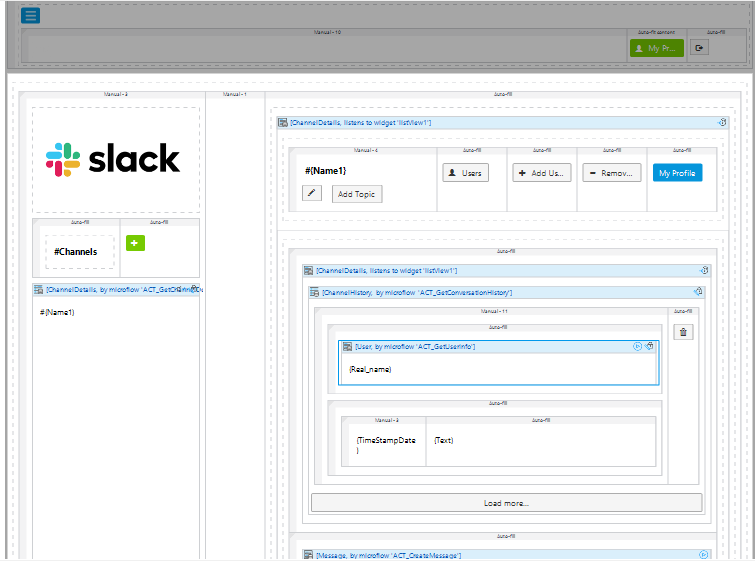Click list view icon of left ChannelDetails list
The height and width of the screenshot is (561, 755).
click(x=39, y=289)
